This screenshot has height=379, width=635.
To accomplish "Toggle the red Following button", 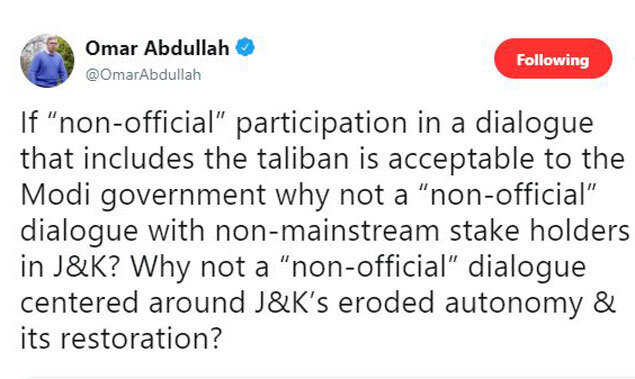I will pos(553,59).
